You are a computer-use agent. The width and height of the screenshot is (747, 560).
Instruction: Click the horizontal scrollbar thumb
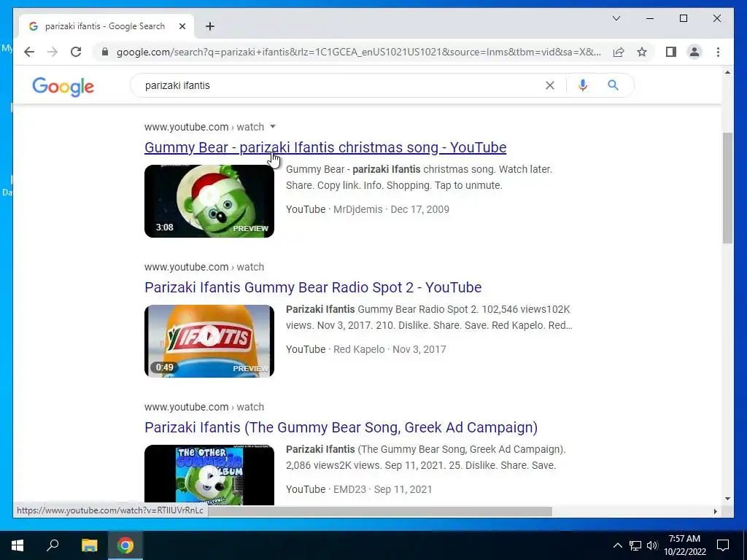tap(379, 511)
